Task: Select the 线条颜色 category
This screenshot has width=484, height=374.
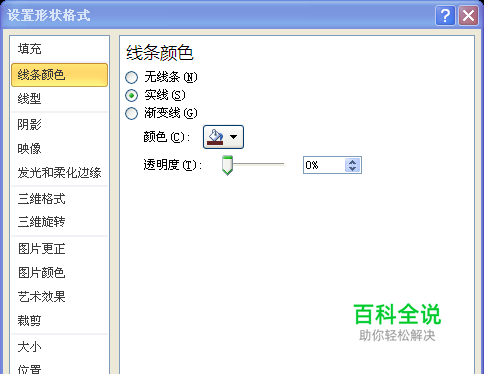Action: pos(59,75)
